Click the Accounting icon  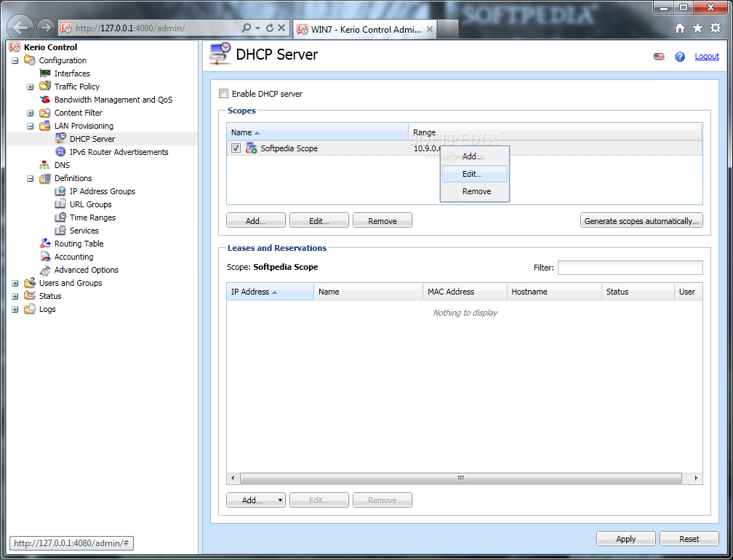45,257
